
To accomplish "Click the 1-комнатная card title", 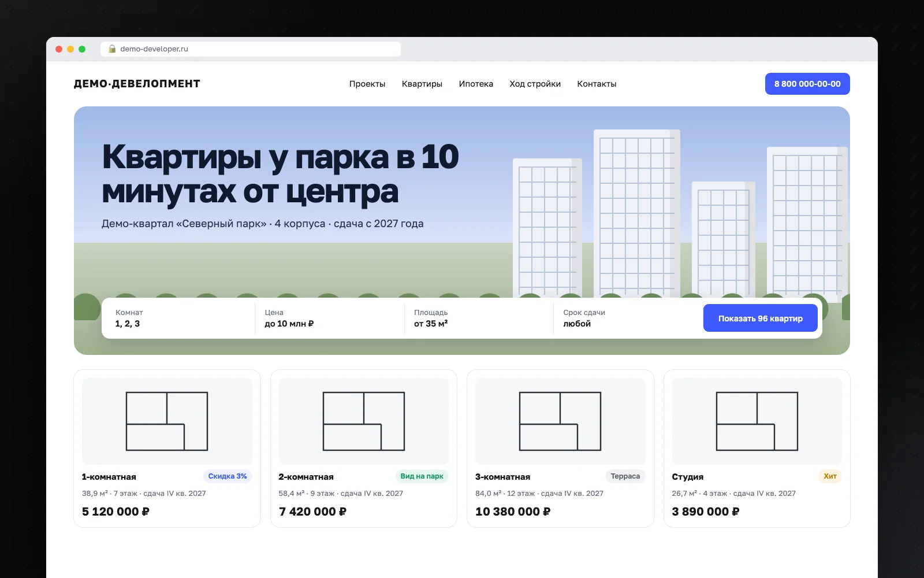I will 109,477.
